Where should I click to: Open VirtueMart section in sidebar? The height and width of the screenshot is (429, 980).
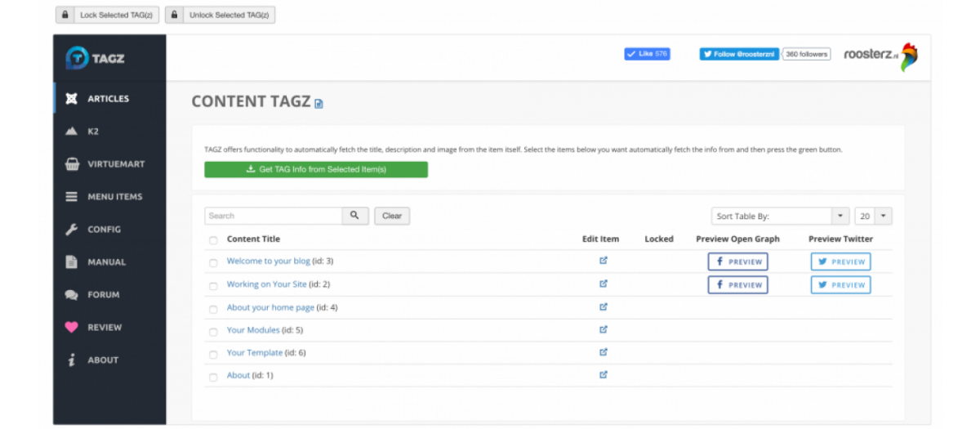(109, 163)
